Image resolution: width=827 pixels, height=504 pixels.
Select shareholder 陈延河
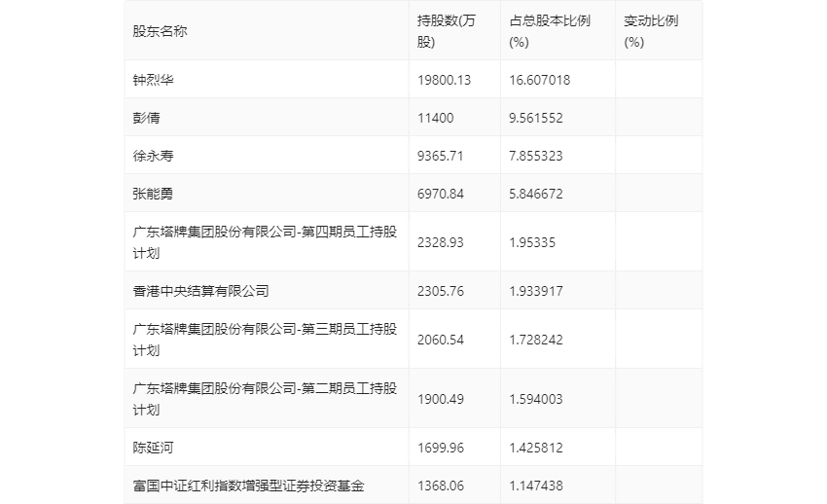pyautogui.click(x=153, y=448)
